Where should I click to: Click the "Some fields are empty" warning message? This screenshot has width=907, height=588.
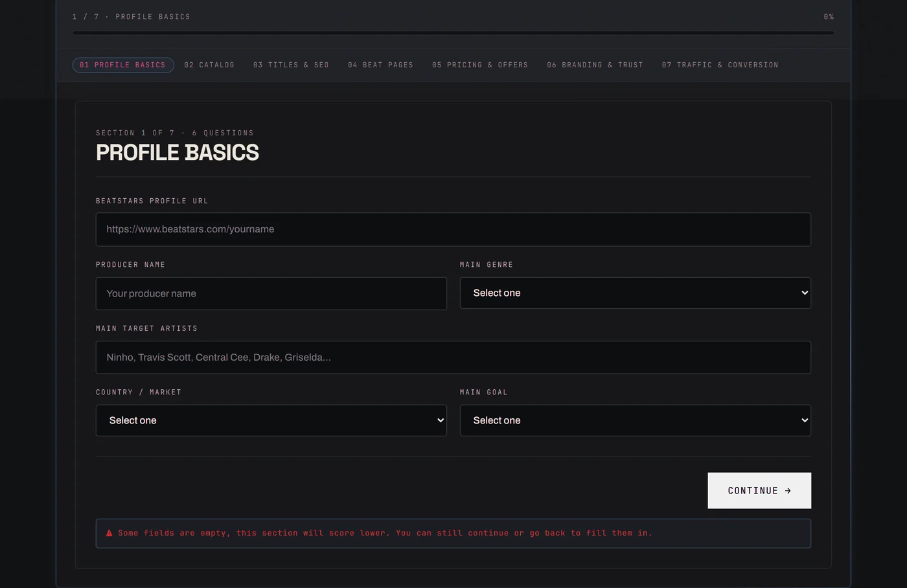385,533
